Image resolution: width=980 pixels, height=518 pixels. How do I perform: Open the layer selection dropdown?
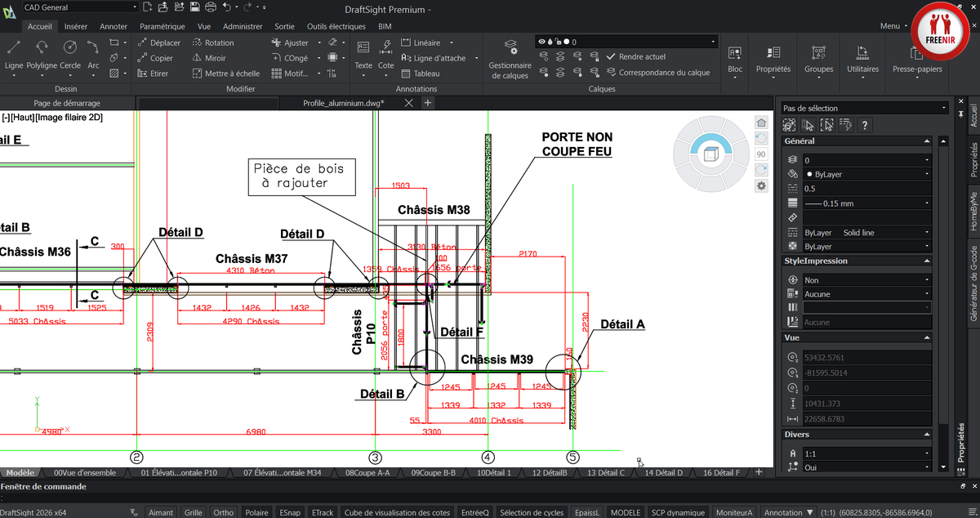coord(626,42)
